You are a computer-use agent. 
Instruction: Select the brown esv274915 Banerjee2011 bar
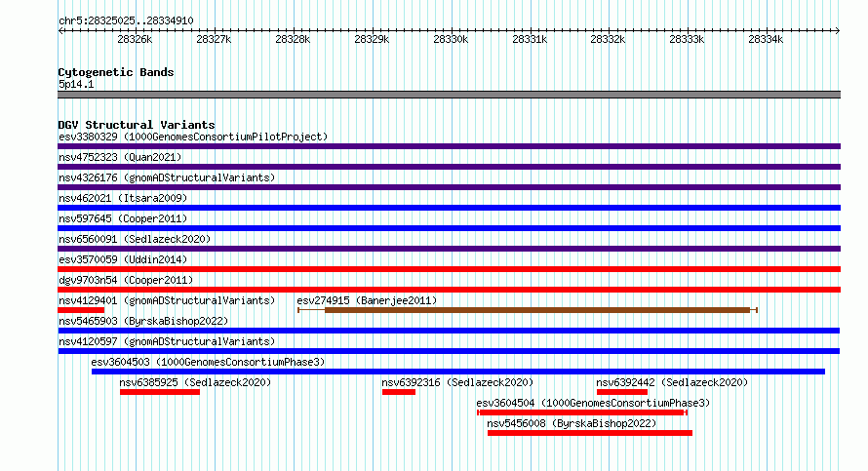click(528, 310)
